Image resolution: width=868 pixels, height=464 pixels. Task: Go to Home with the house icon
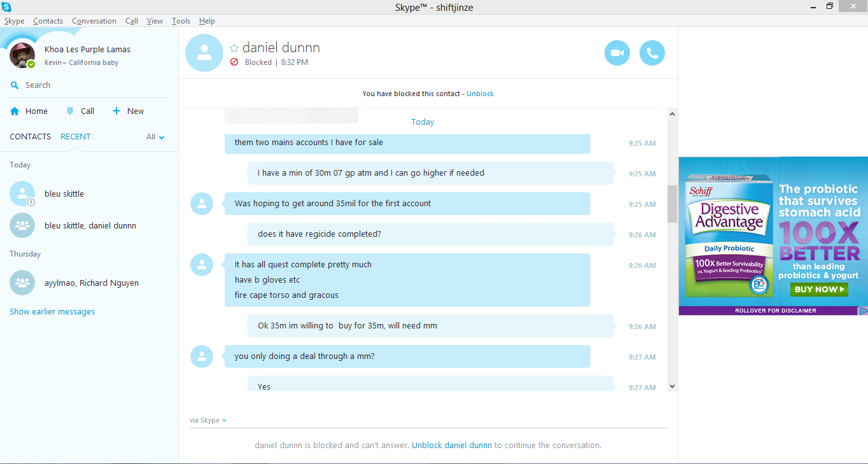click(15, 111)
